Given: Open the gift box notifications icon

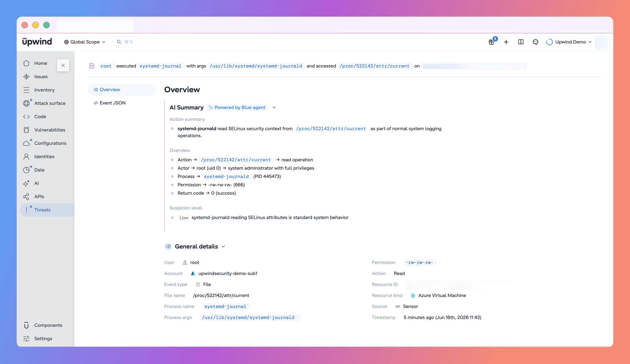Looking at the screenshot, I should [491, 42].
